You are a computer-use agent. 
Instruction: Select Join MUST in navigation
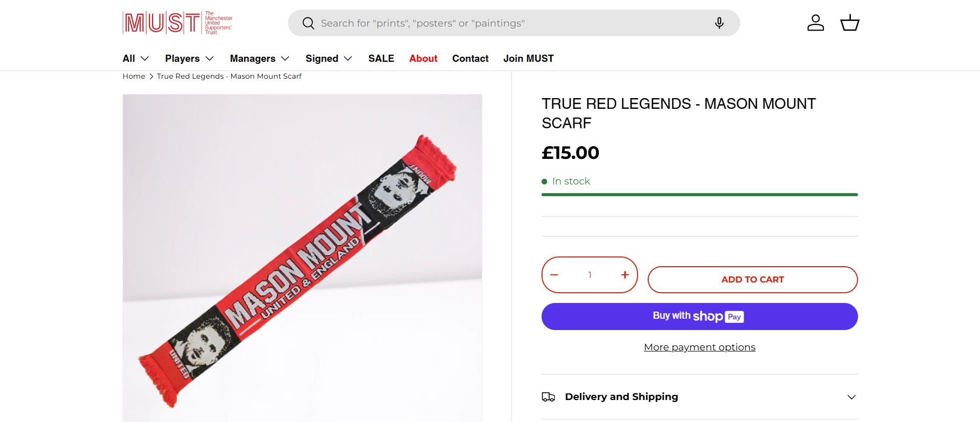coord(528,59)
